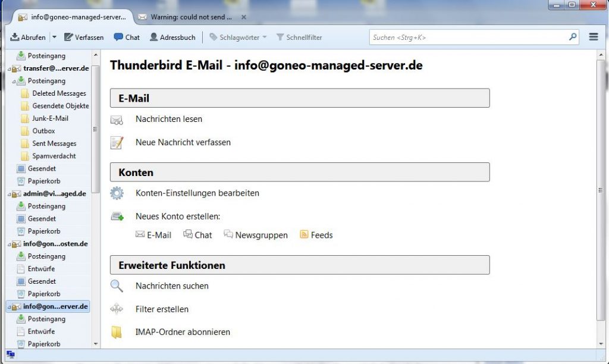The height and width of the screenshot is (364, 609).
Task: Select the highlighted info@gon...erver.de account
Action: pos(49,306)
